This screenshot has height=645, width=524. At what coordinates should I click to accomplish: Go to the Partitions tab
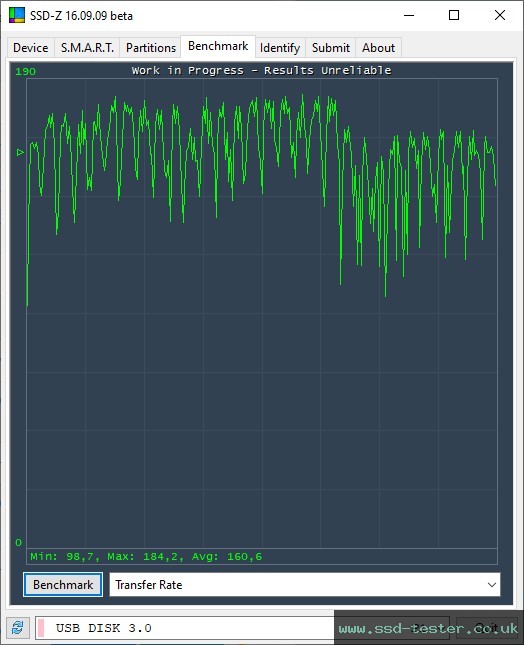coord(151,48)
